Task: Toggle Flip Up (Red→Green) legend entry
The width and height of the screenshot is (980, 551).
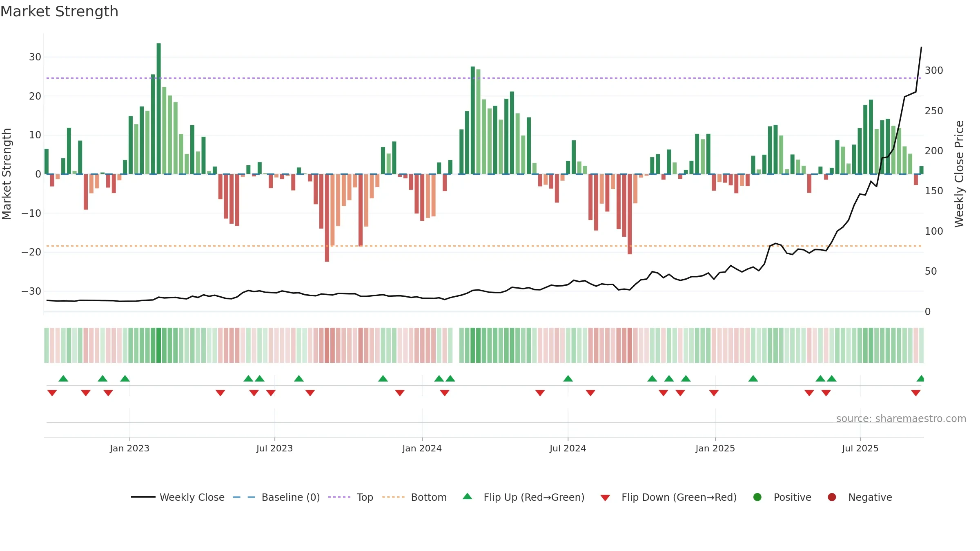Action: 523,497
